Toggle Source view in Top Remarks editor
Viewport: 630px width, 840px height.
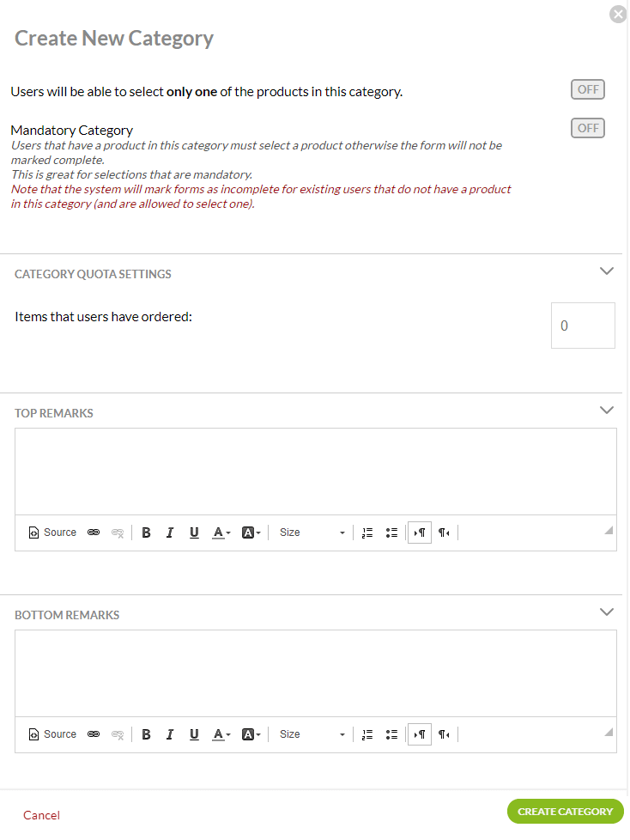[52, 533]
